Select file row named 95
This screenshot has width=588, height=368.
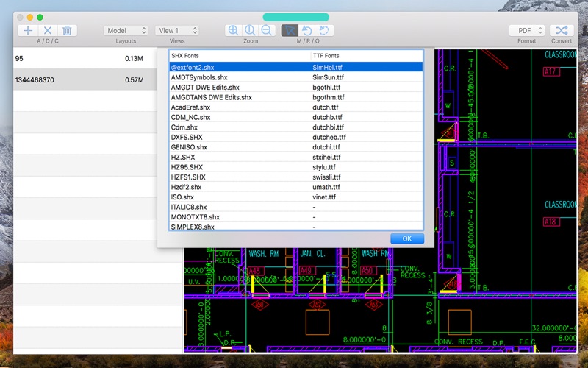[85, 58]
